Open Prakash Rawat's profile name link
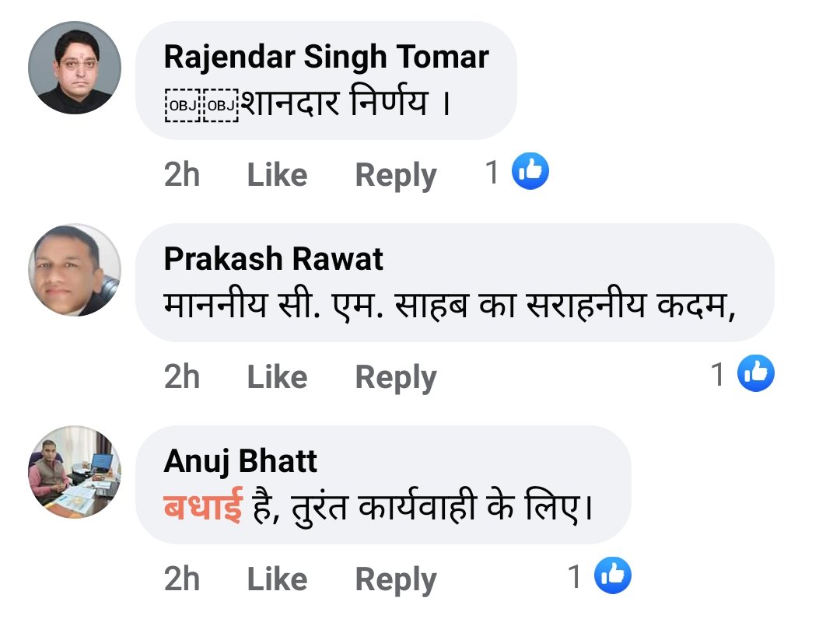 point(273,259)
